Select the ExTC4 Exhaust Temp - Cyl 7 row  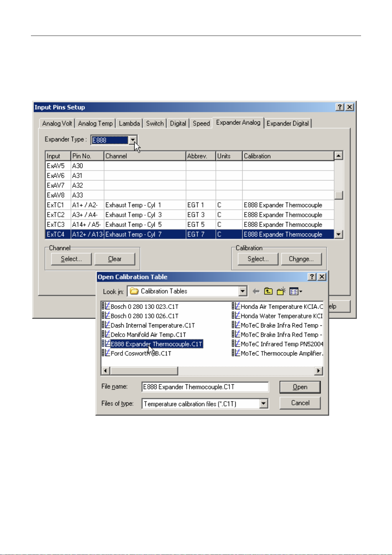point(190,234)
